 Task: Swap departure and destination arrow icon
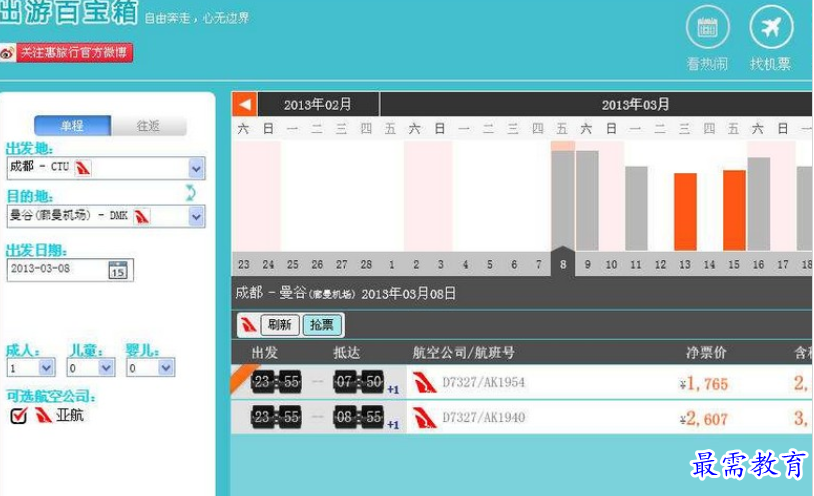point(191,193)
